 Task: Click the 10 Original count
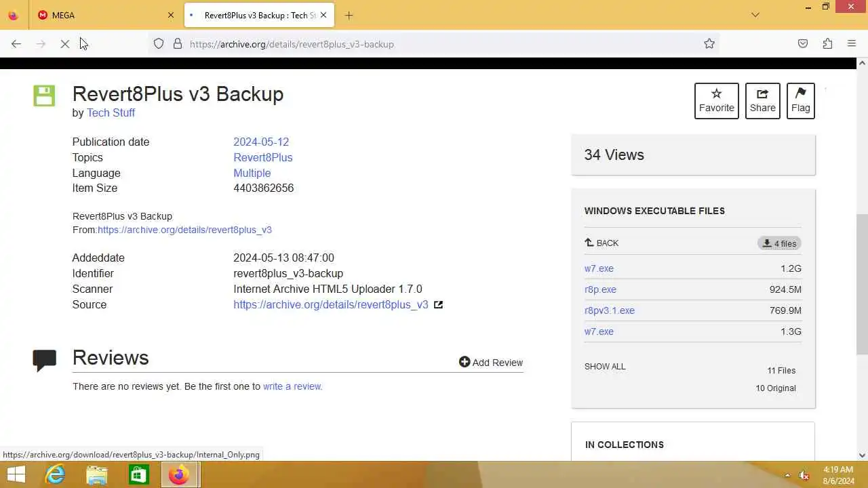click(776, 388)
